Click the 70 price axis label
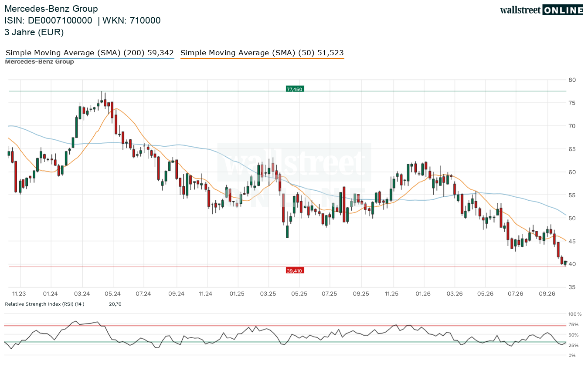This screenshot has height=367, width=588. click(x=572, y=126)
